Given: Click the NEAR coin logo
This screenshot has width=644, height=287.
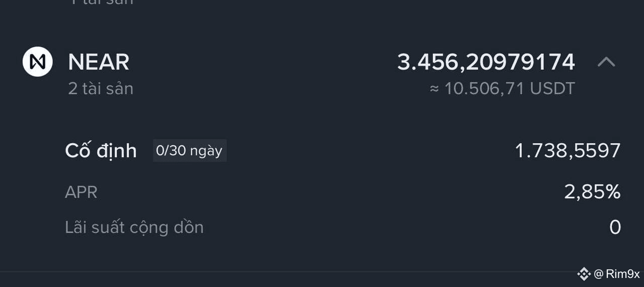Looking at the screenshot, I should click(x=38, y=62).
